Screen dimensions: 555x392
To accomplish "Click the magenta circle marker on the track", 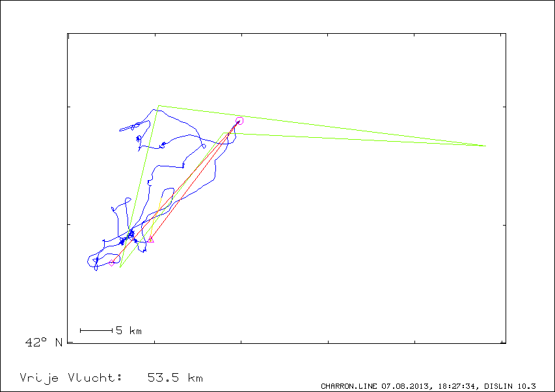I will (x=239, y=121).
